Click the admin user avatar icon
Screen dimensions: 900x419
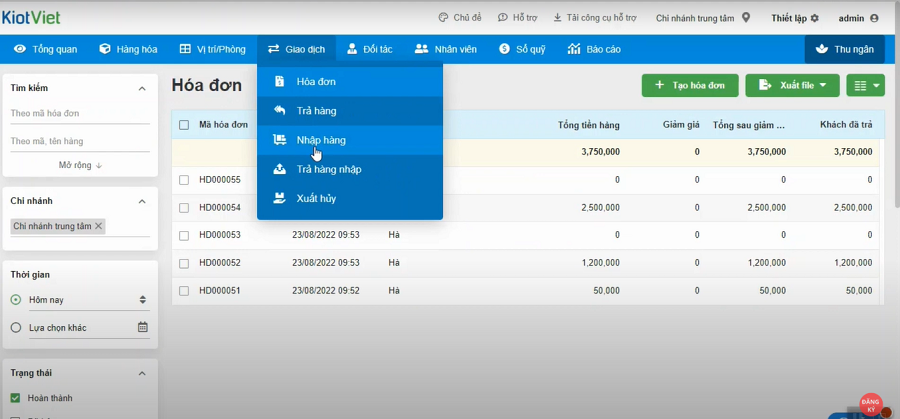pyautogui.click(x=874, y=18)
